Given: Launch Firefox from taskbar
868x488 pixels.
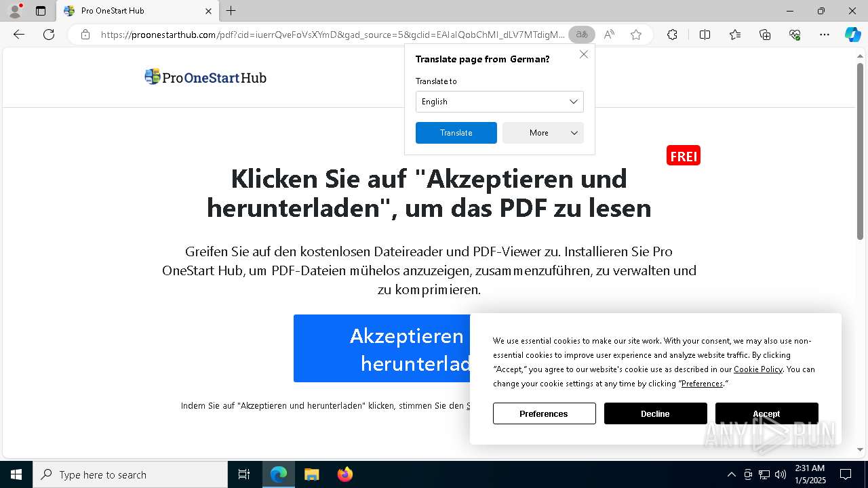Looking at the screenshot, I should click(x=344, y=474).
